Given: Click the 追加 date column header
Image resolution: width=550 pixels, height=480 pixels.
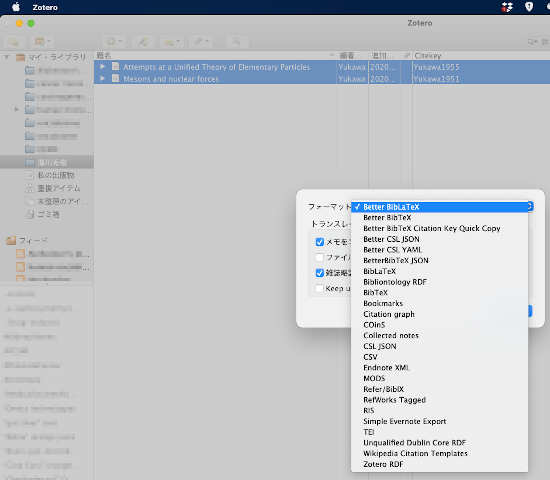Looking at the screenshot, I should pos(384,55).
